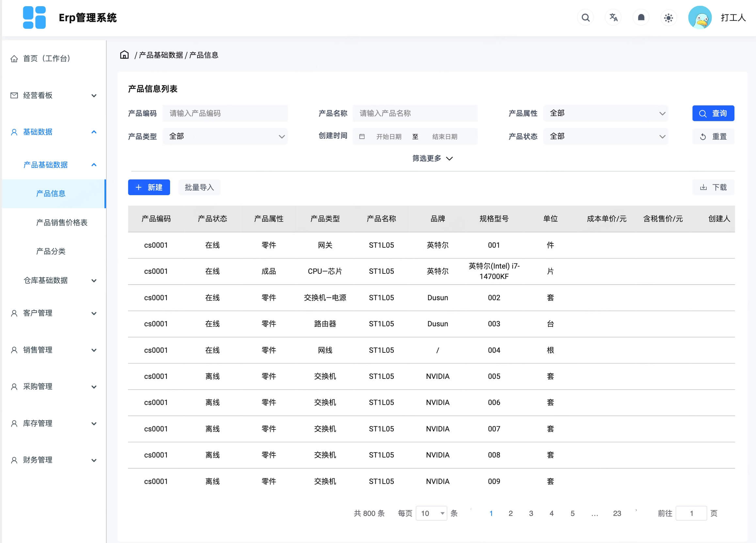Click the Erp管理系统 logo icon

pos(34,18)
